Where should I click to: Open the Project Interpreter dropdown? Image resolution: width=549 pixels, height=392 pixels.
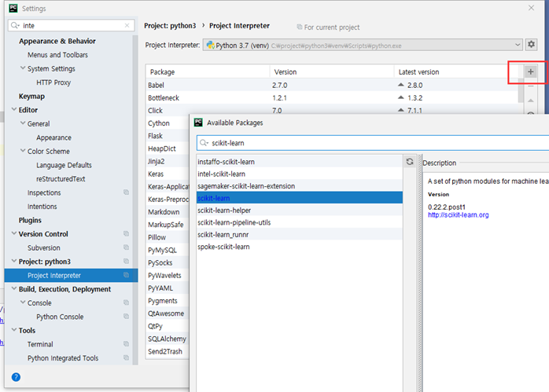[363, 45]
